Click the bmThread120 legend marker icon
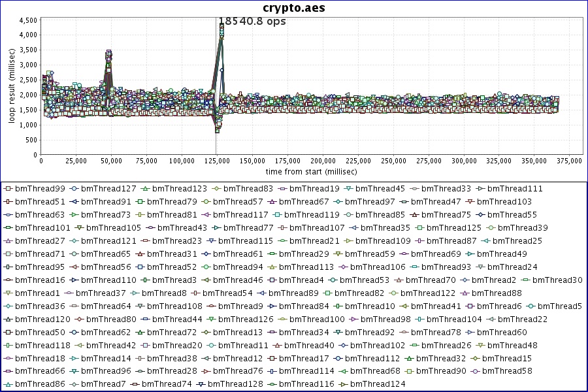The height and width of the screenshot is (392, 588). (8, 319)
